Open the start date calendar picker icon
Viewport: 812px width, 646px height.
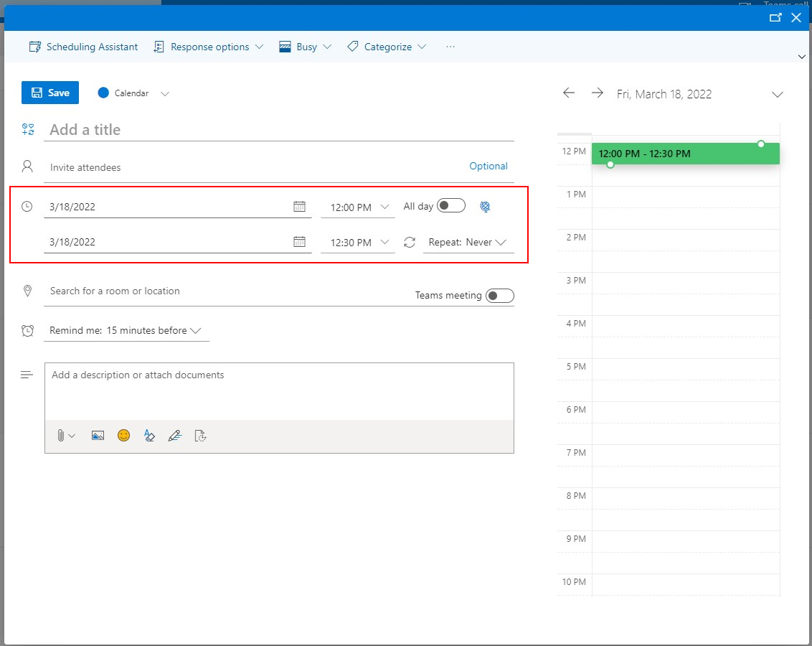[x=299, y=207]
